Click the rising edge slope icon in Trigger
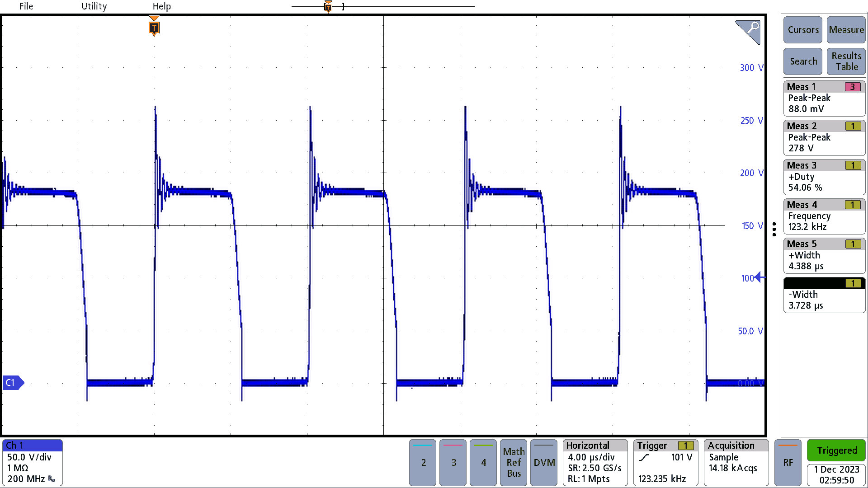 coord(644,458)
